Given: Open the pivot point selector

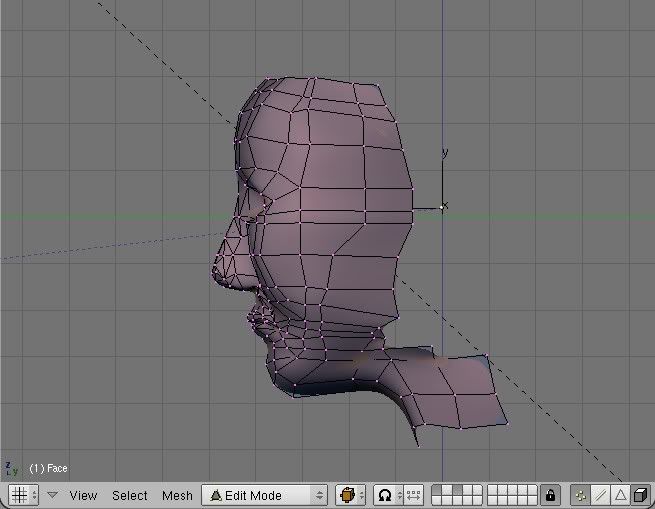Looking at the screenshot, I should tap(387, 495).
